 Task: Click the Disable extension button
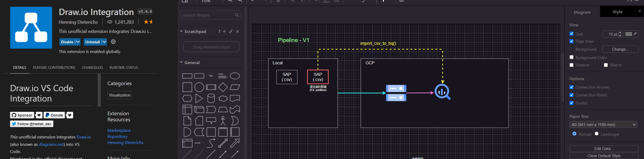67,42
